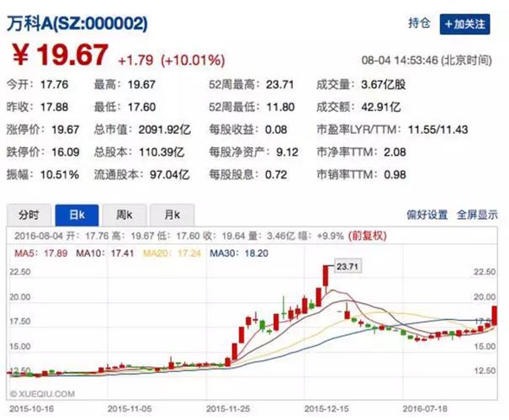
Task: Click the MA10: 17.41 indicator
Action: coord(105,253)
